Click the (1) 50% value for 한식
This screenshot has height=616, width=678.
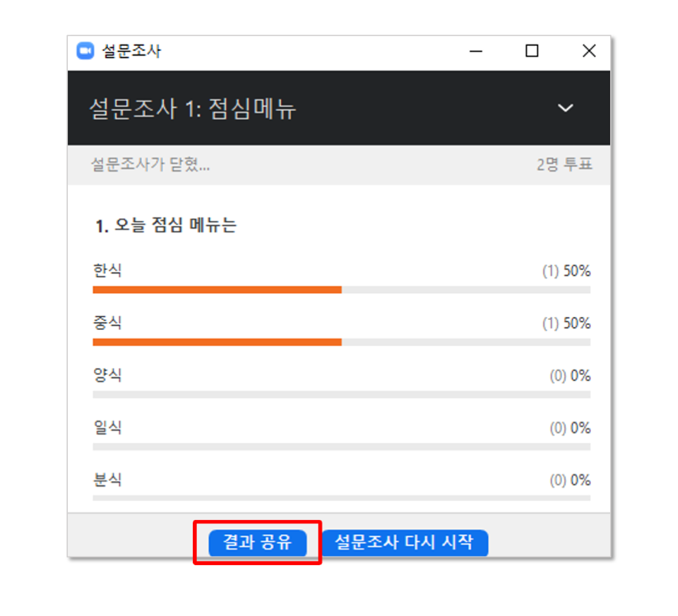(x=566, y=271)
